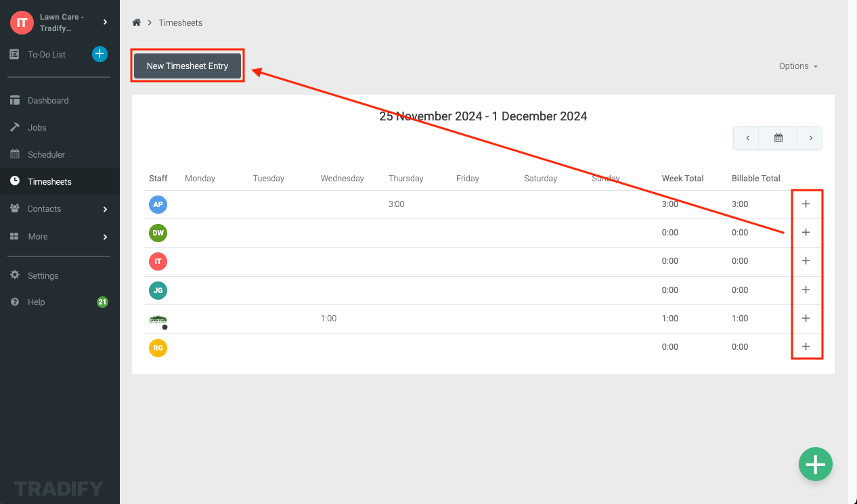The width and height of the screenshot is (857, 504).
Task: Click the Billable Total column header
Action: 755,179
